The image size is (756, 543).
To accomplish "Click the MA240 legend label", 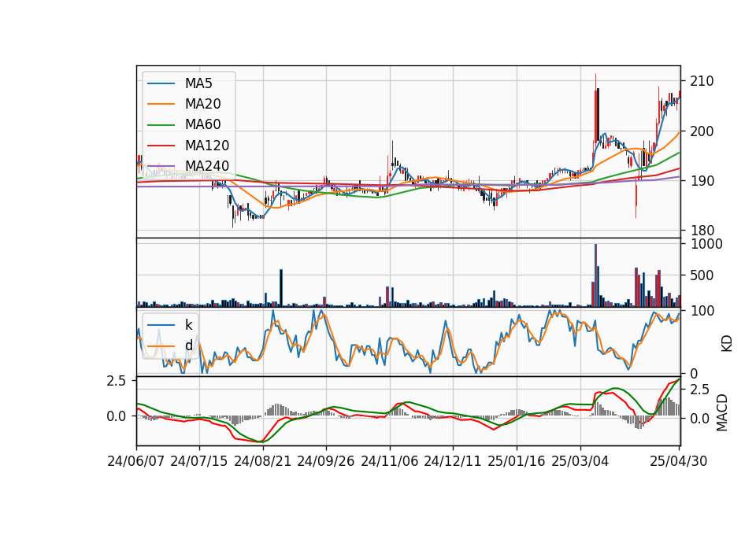I will pyautogui.click(x=207, y=166).
